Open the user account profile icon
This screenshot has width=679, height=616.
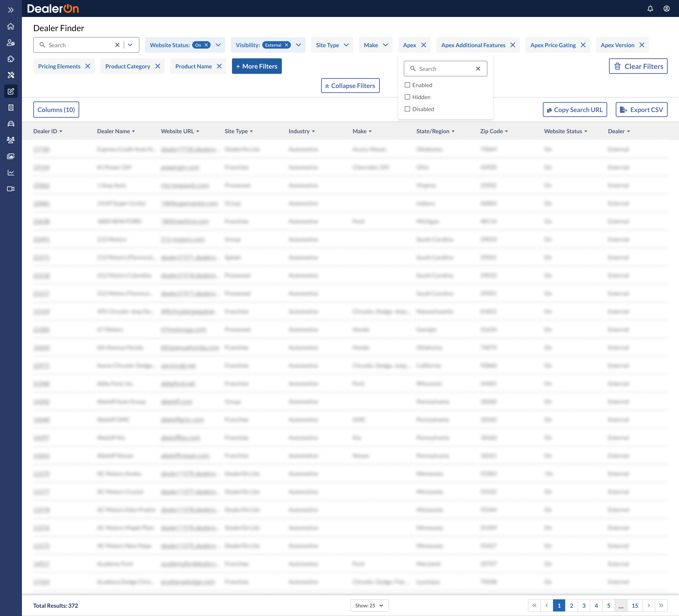coord(667,9)
